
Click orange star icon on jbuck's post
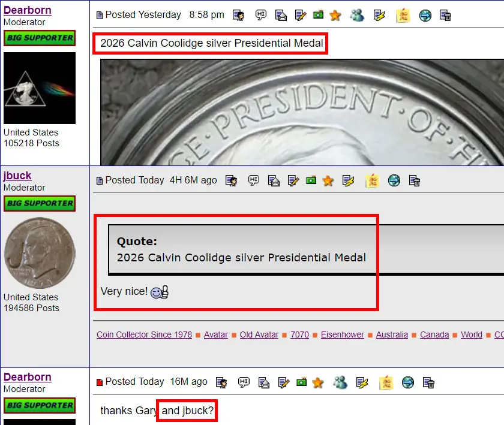coord(328,180)
